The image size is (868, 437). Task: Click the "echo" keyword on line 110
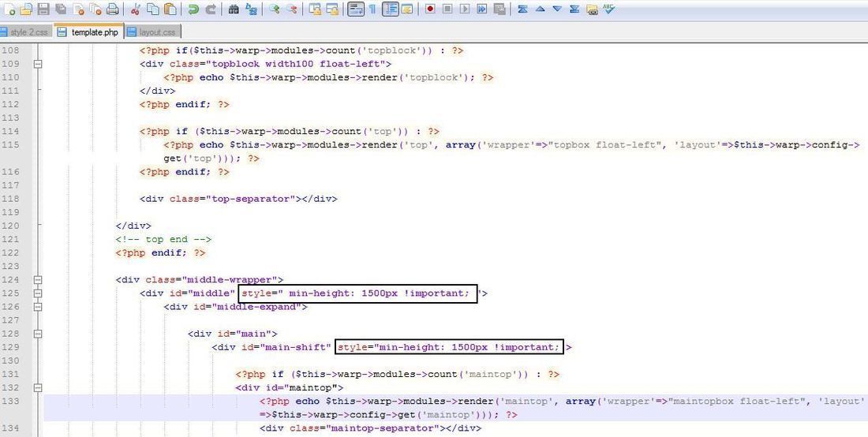211,77
